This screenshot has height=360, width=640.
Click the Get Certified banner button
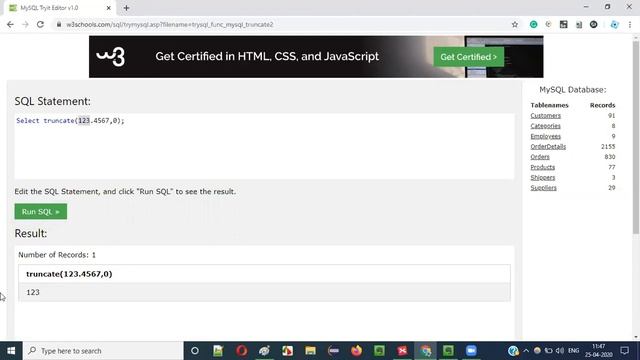tap(469, 57)
